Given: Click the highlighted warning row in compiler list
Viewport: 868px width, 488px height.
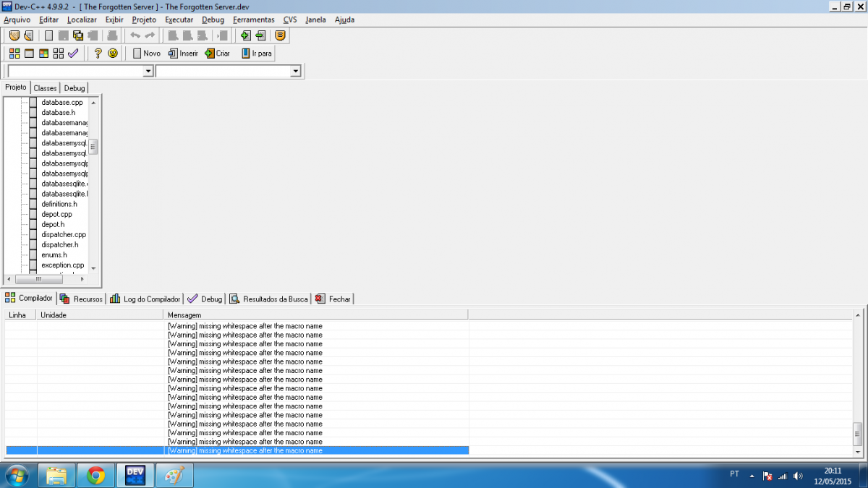Looking at the screenshot, I should (237, 450).
